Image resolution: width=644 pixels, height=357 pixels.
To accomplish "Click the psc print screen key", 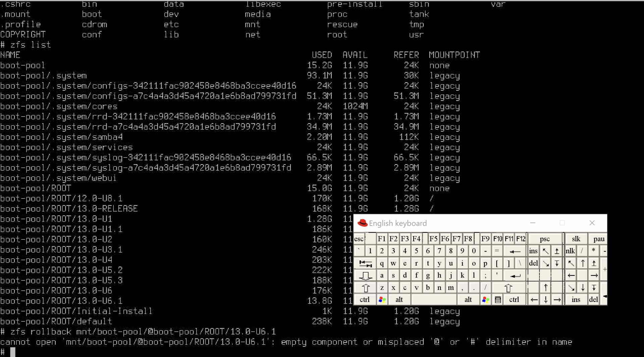I will (x=545, y=239).
